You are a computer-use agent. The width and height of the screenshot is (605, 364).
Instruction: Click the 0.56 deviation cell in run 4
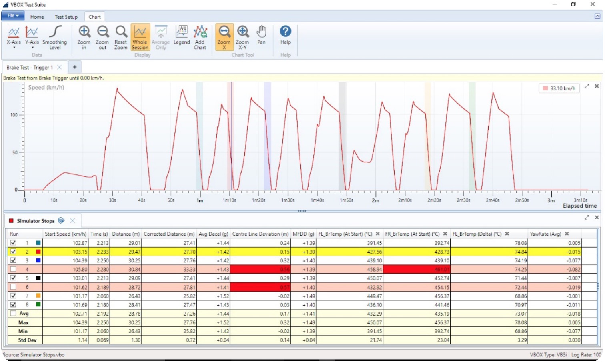(x=260, y=269)
